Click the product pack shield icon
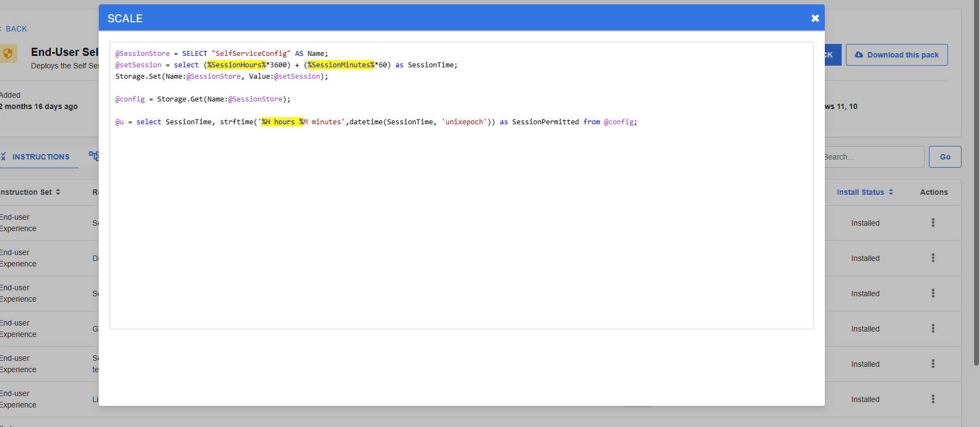This screenshot has height=427, width=980. pyautogui.click(x=8, y=54)
